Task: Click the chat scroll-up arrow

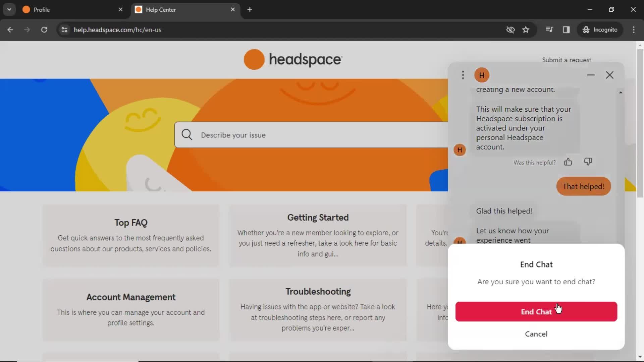Action: point(621,92)
